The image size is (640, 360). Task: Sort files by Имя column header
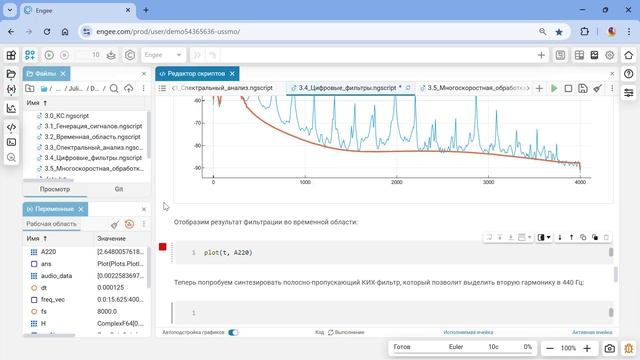point(36,103)
